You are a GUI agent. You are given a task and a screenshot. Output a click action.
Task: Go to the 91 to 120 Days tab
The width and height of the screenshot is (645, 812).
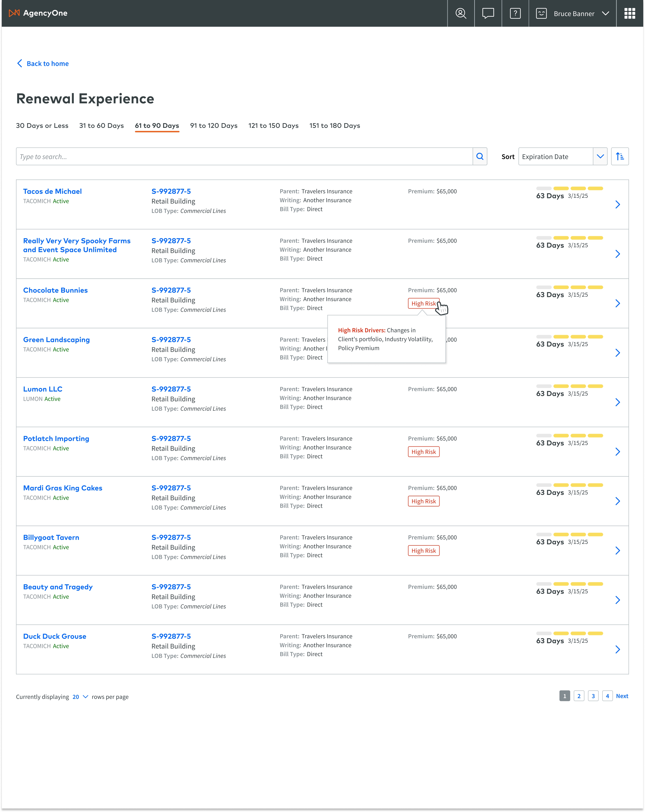click(x=214, y=126)
